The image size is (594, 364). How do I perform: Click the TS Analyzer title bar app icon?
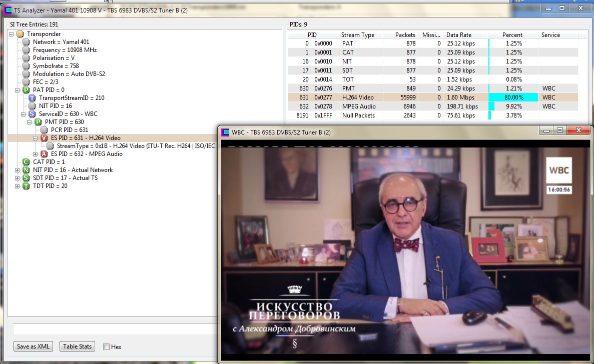8,10
